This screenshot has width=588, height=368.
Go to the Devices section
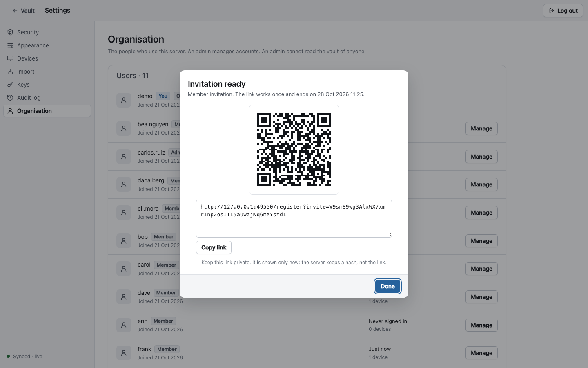pos(47,58)
